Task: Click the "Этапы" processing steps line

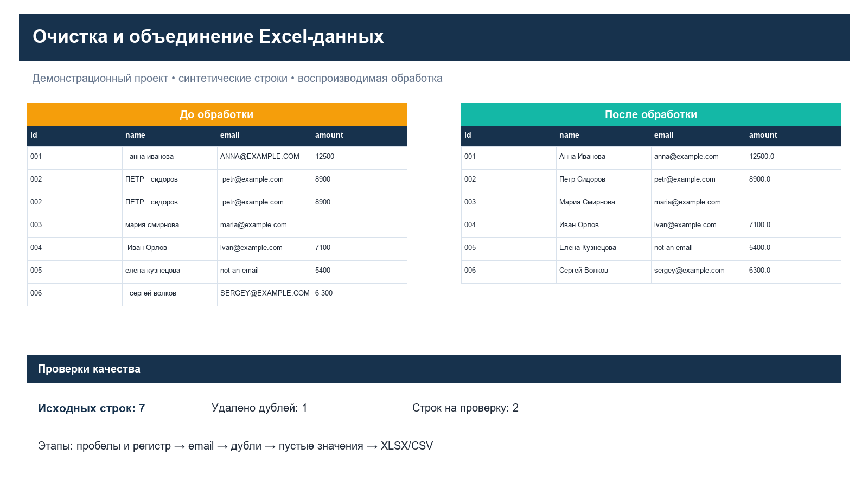Action: (235, 446)
